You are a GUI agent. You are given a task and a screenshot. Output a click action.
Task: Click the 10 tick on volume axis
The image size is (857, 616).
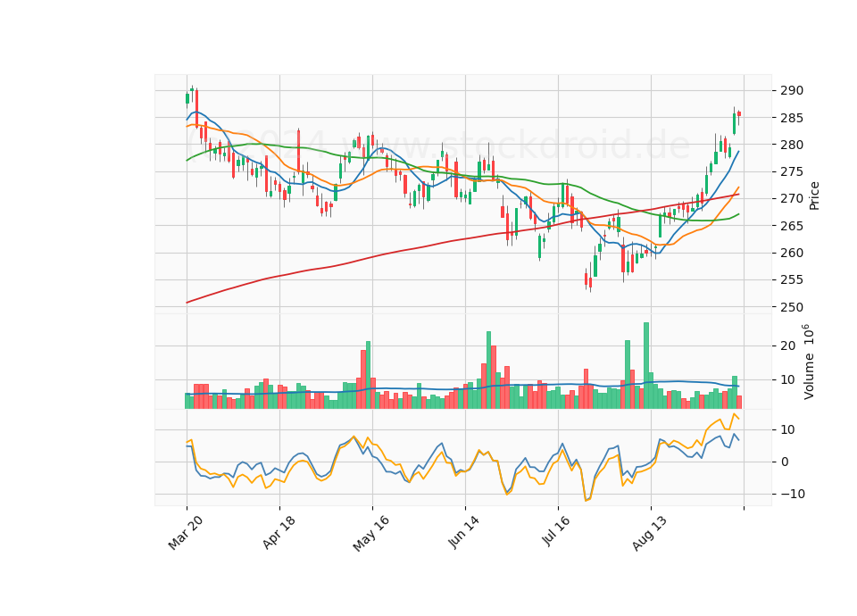tap(787, 380)
